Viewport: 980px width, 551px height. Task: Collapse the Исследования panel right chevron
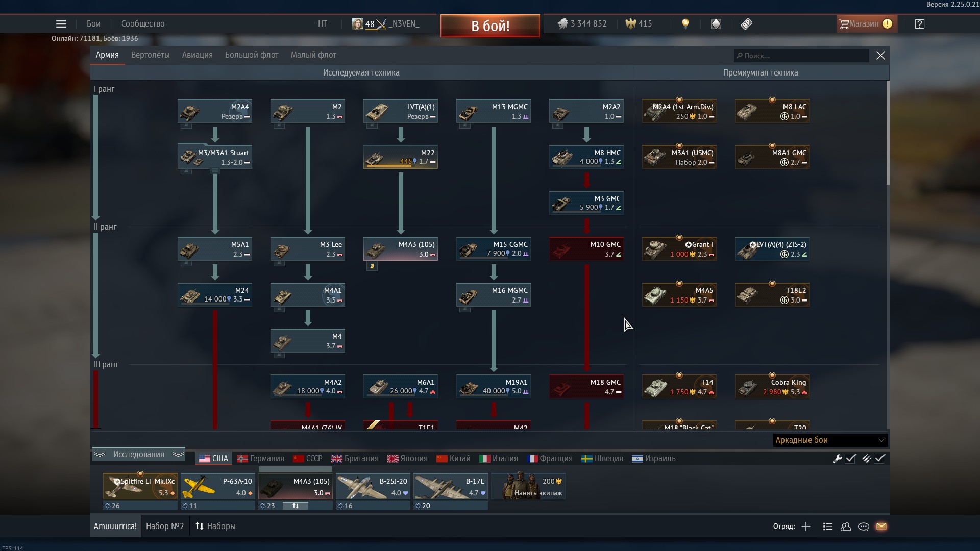[178, 454]
